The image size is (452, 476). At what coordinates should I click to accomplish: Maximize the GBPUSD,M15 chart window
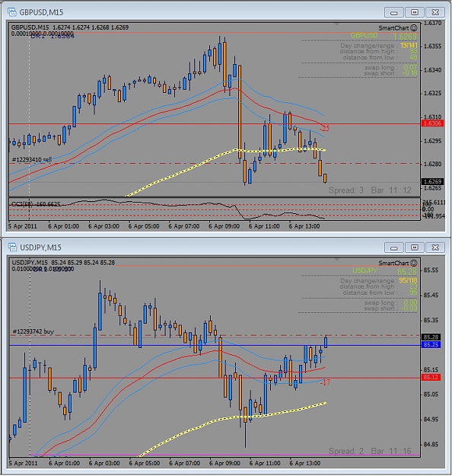[x=415, y=12]
